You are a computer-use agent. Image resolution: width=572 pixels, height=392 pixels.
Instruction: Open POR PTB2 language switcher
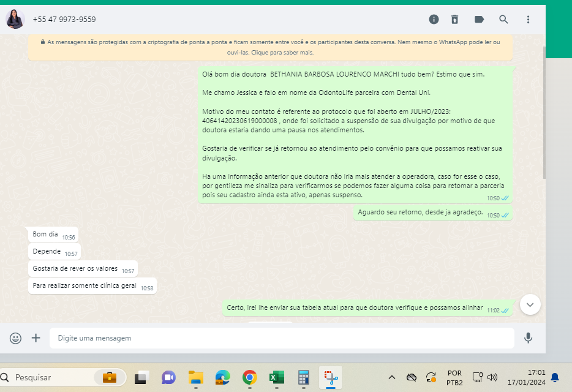(454, 378)
